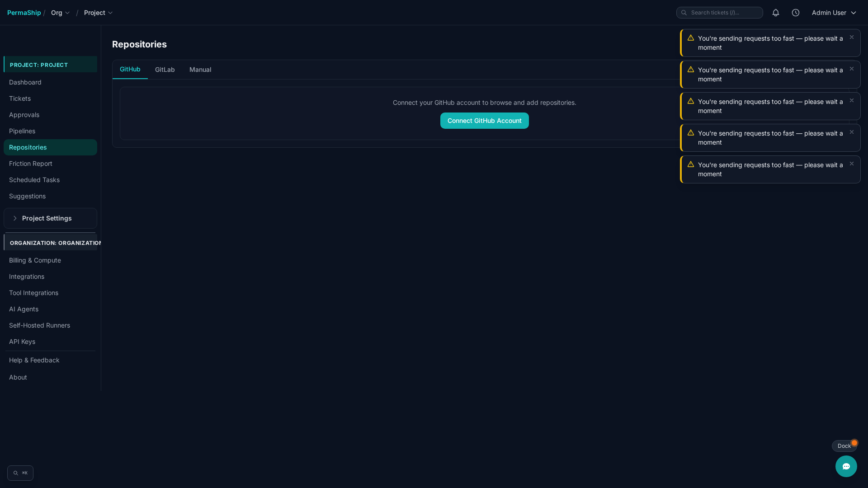Open Billing & Compute settings
The height and width of the screenshot is (488, 868).
(35, 260)
